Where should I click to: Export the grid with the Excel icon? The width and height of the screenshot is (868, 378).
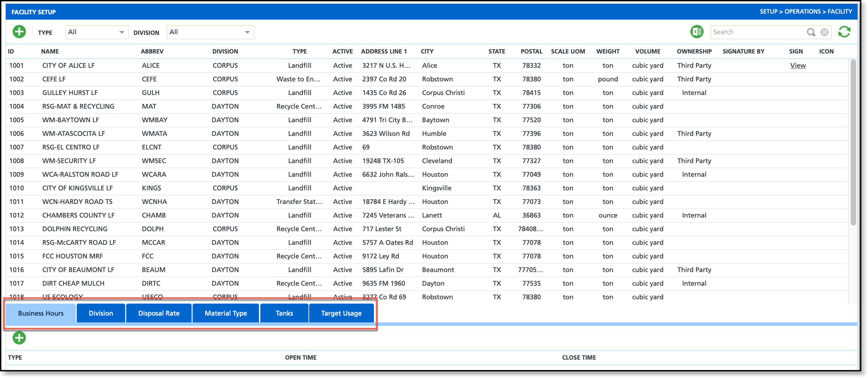pos(696,32)
